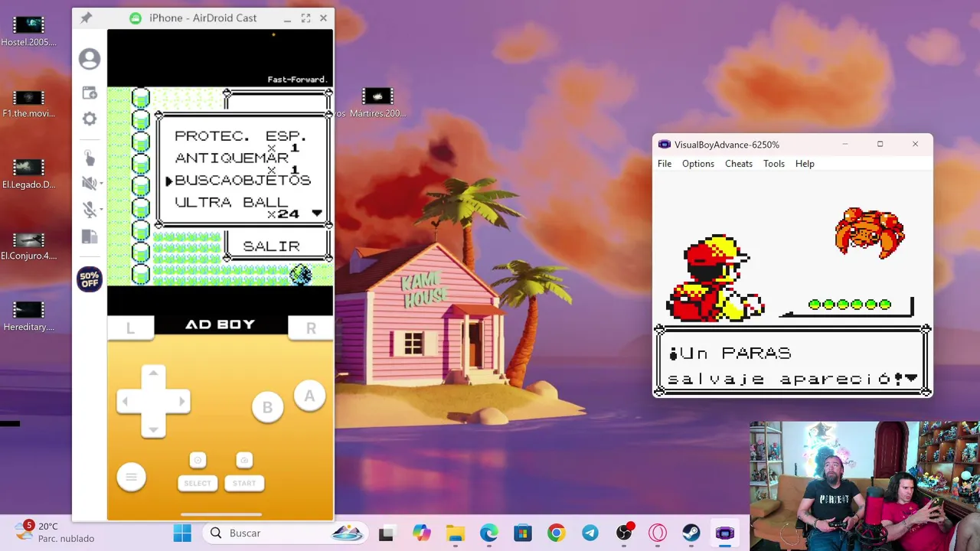Open Google Chrome from the taskbar
This screenshot has height=551, width=980.
click(557, 533)
